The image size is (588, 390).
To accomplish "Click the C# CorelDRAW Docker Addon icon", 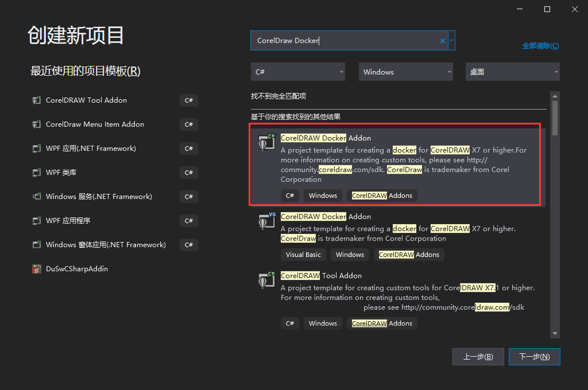I will click(266, 142).
